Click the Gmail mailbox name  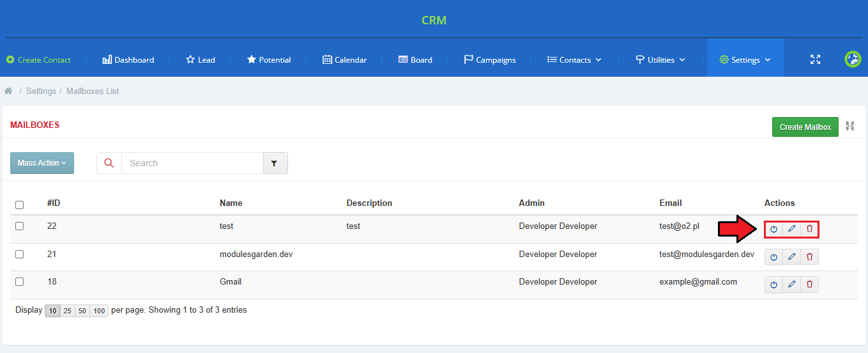(x=231, y=281)
